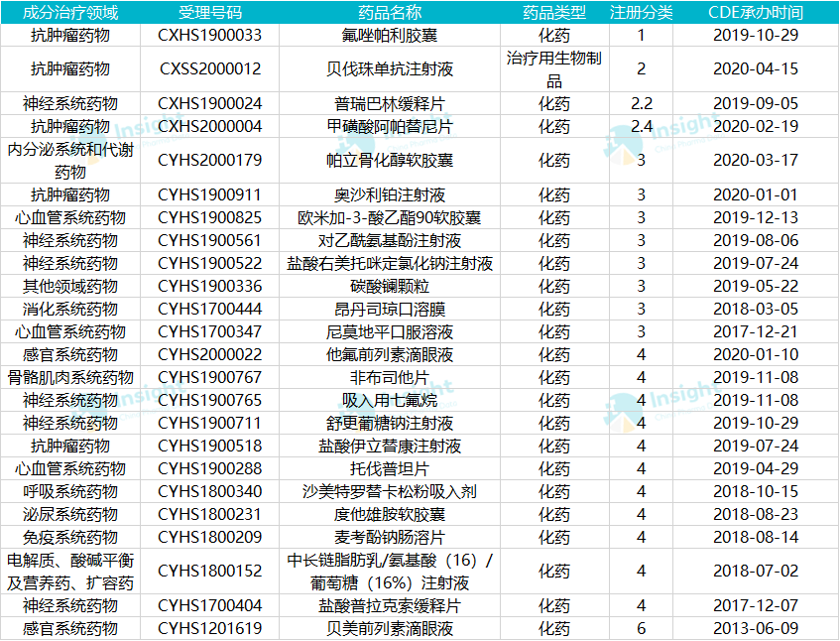Select cell CYHS2000022
Viewport: 840px width, 641px height.
coord(210,355)
